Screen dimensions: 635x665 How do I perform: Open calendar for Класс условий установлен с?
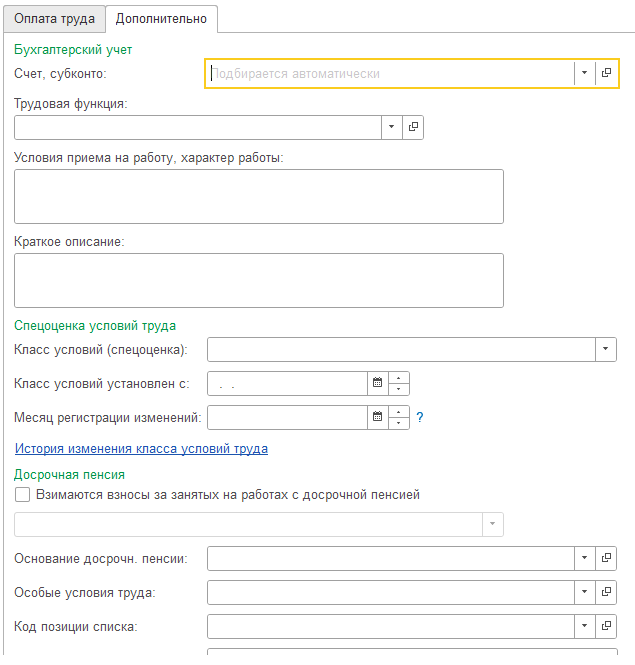pyautogui.click(x=377, y=383)
